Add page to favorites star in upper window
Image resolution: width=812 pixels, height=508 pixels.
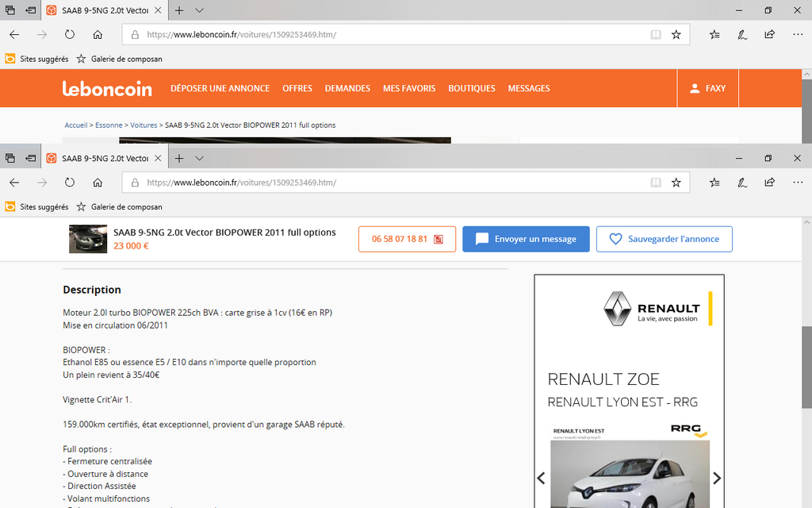676,35
